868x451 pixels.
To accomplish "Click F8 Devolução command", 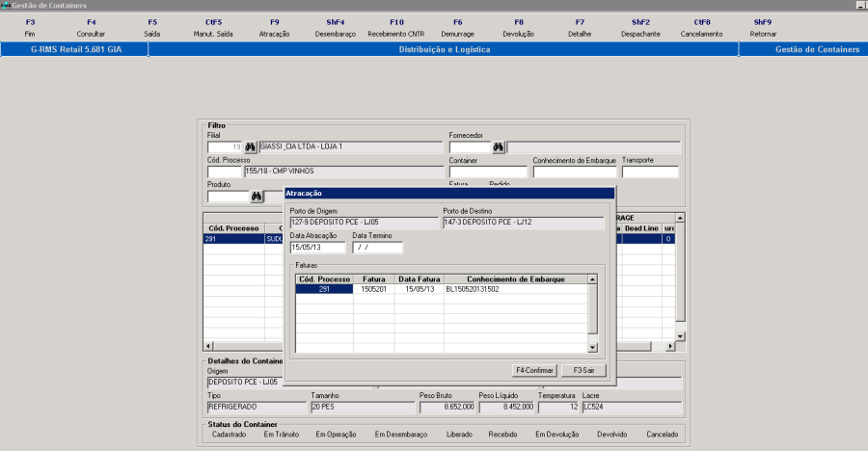I will 519,28.
